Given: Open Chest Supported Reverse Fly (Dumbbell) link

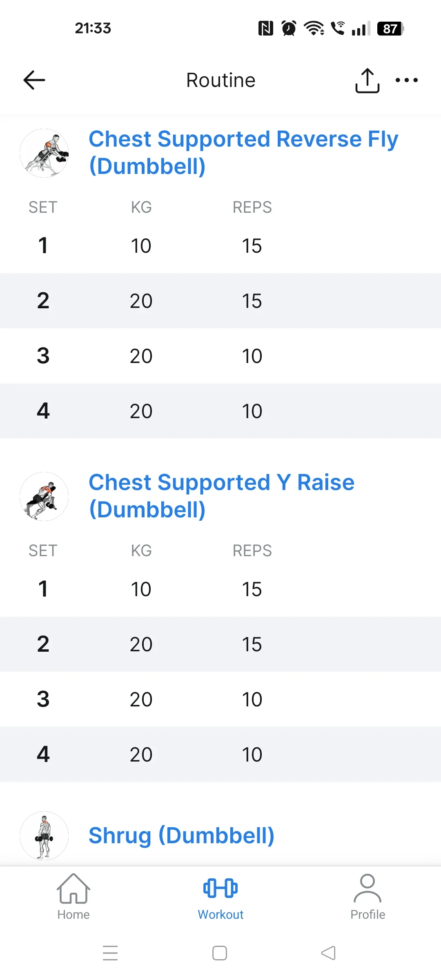Looking at the screenshot, I should tap(243, 152).
